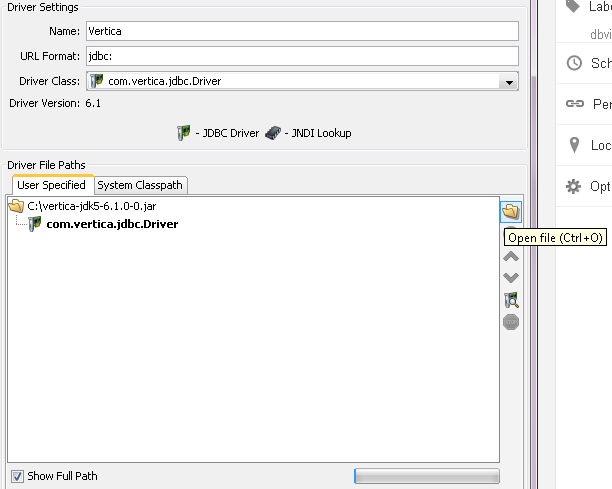Switch to the User Specified tab
612x489 pixels.
[52, 185]
